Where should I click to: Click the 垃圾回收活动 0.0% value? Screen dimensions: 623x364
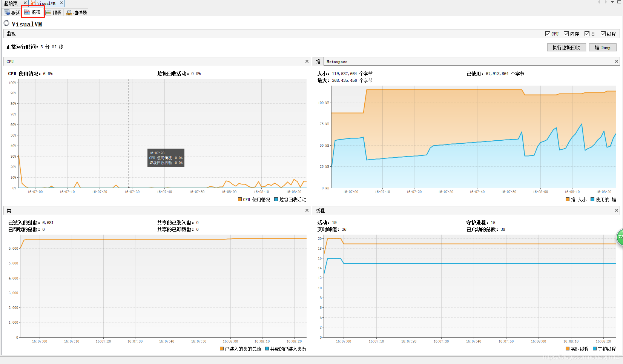click(196, 74)
